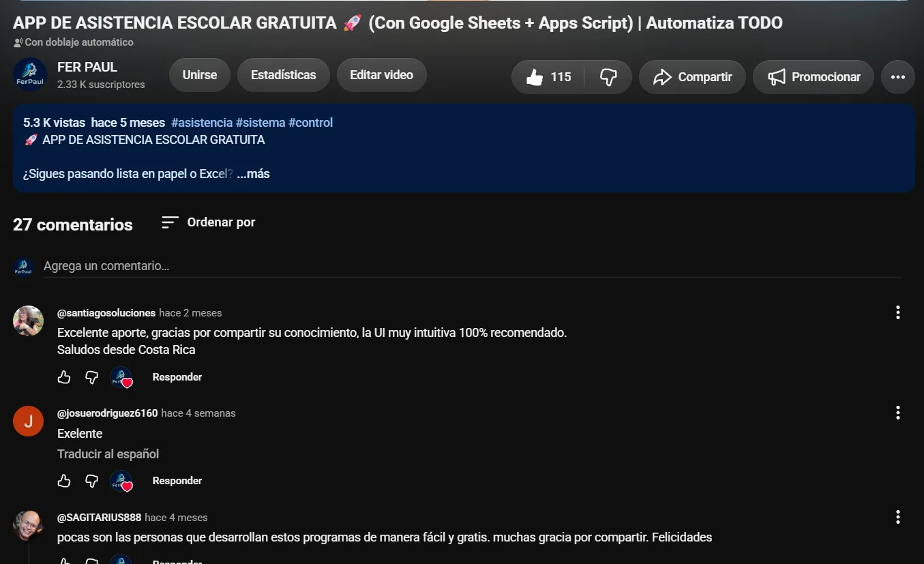Like the @santiagosoluciones comment

(x=64, y=377)
